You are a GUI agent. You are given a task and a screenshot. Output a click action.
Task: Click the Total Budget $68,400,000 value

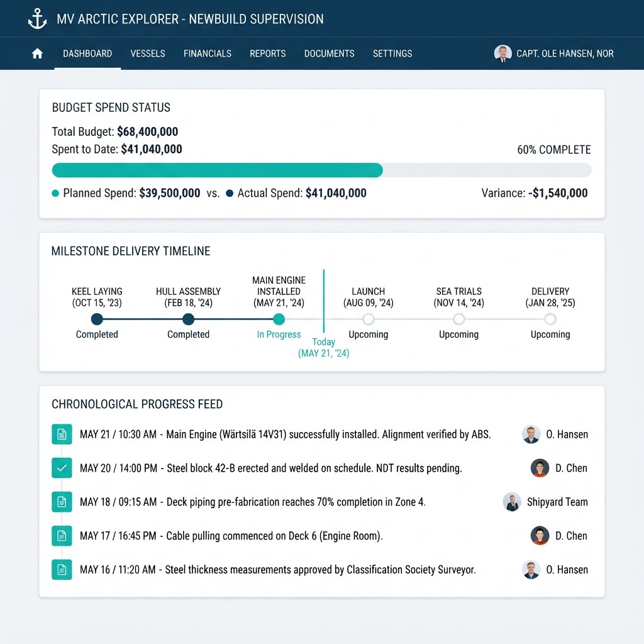click(x=147, y=132)
